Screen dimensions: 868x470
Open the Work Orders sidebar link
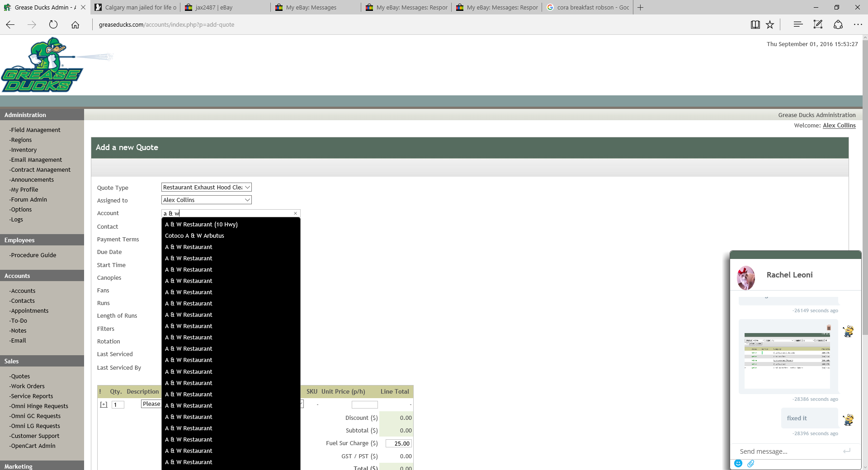pyautogui.click(x=28, y=386)
